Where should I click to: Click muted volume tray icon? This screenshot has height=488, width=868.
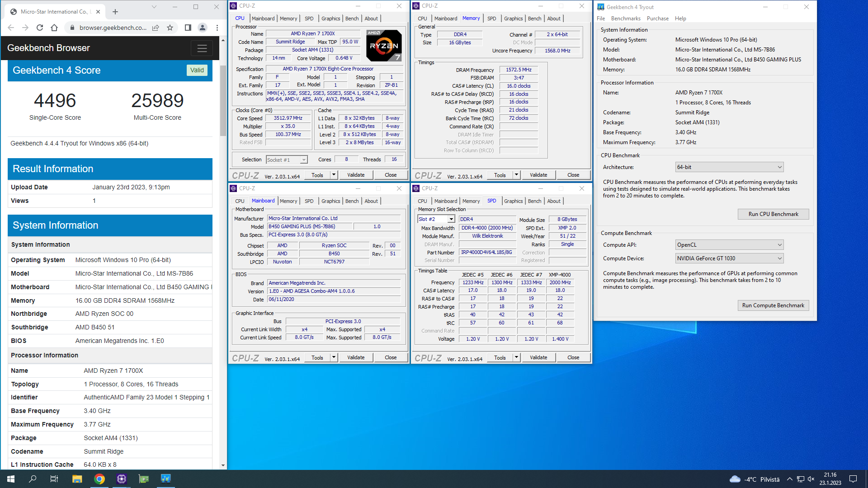tap(811, 479)
